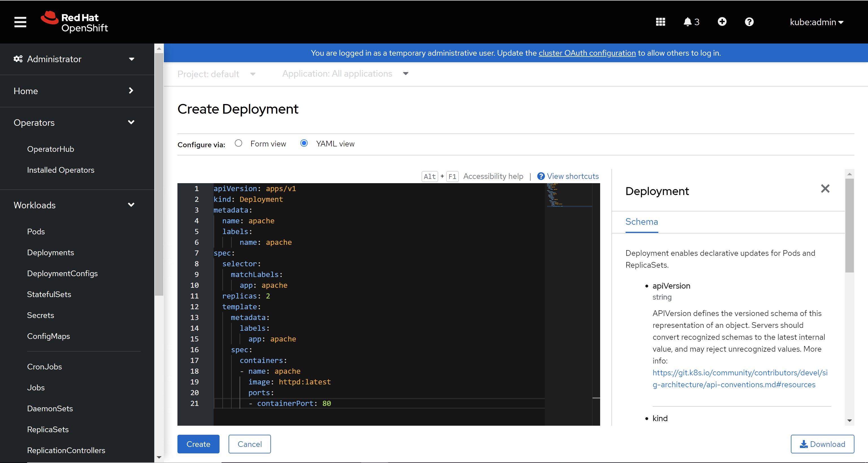Open Secrets in the sidebar
Screen dimensions: 868x463
pos(40,315)
